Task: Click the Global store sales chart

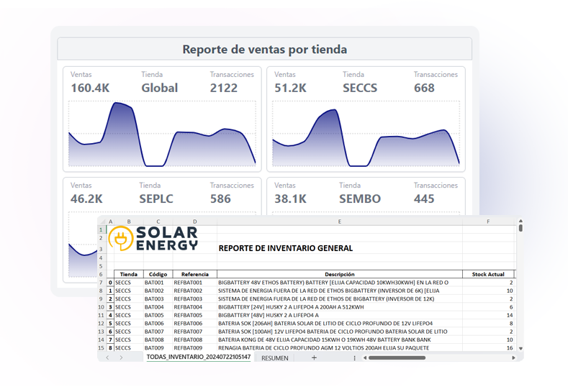Action: (162, 134)
